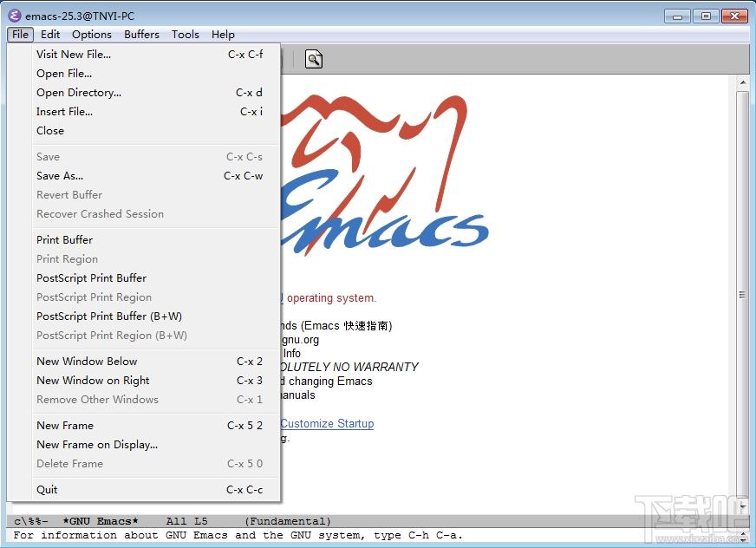Viewport: 756px width, 548px height.
Task: Click the Emacs app icon in title bar
Action: (x=15, y=16)
